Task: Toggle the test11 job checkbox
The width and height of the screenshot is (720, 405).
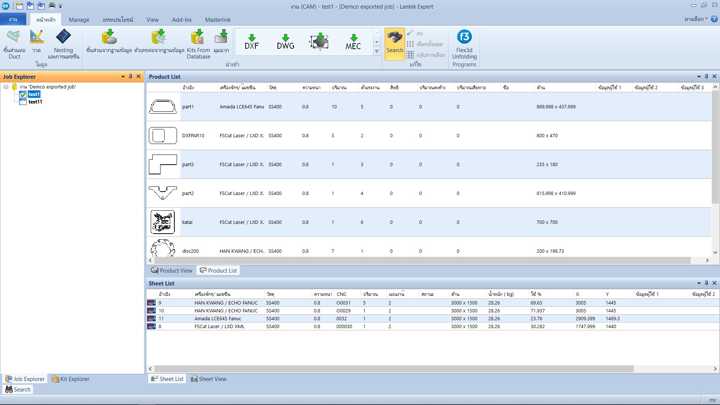Action: (x=23, y=102)
